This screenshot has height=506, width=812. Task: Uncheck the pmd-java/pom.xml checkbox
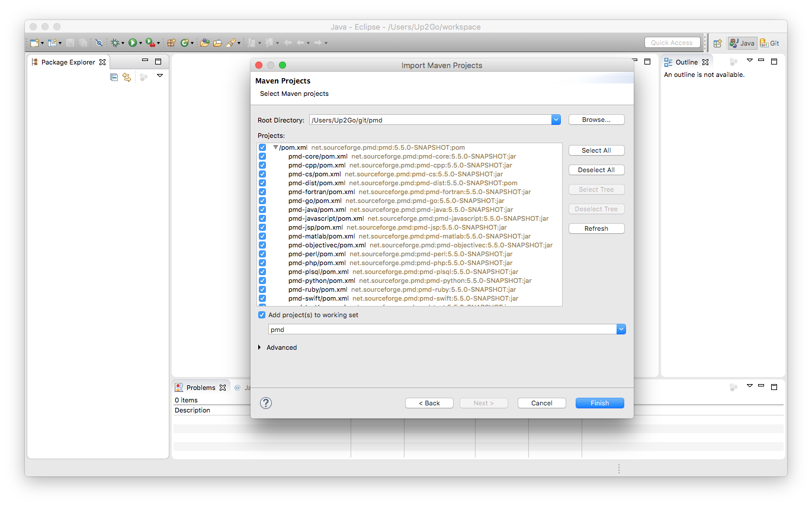[262, 210]
